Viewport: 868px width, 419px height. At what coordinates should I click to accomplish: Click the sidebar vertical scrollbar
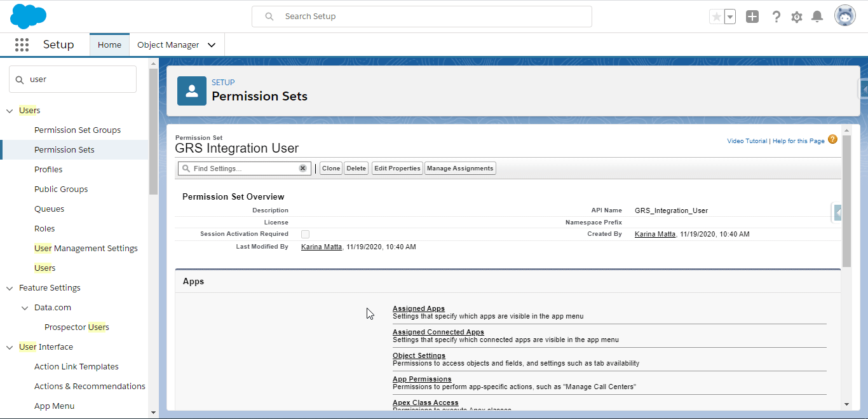[153, 131]
